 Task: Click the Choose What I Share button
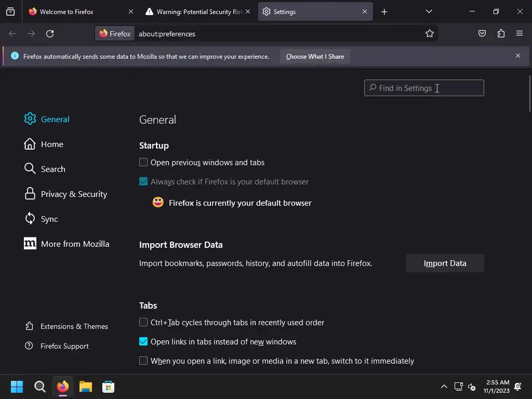[x=315, y=57]
